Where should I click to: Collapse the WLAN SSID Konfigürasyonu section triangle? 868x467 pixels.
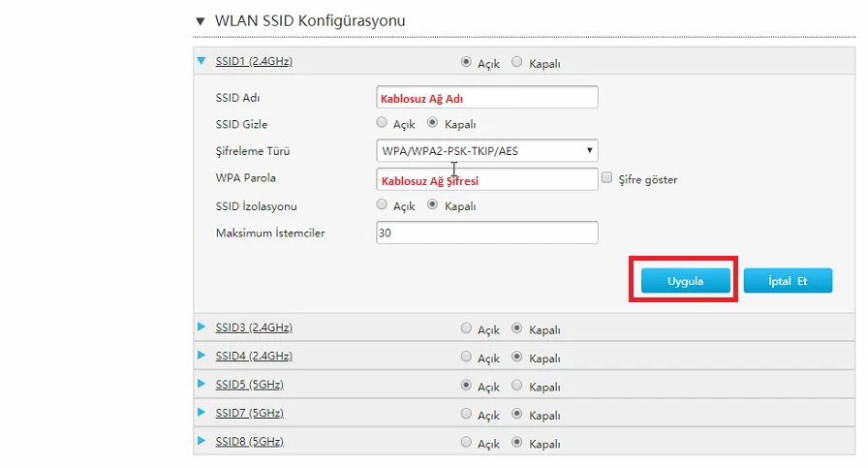(x=201, y=21)
